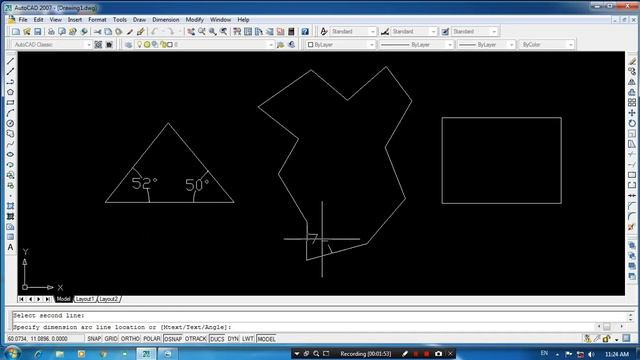This screenshot has width=640, height=360.
Task: Select the Array modify tool
Action: tap(632, 102)
